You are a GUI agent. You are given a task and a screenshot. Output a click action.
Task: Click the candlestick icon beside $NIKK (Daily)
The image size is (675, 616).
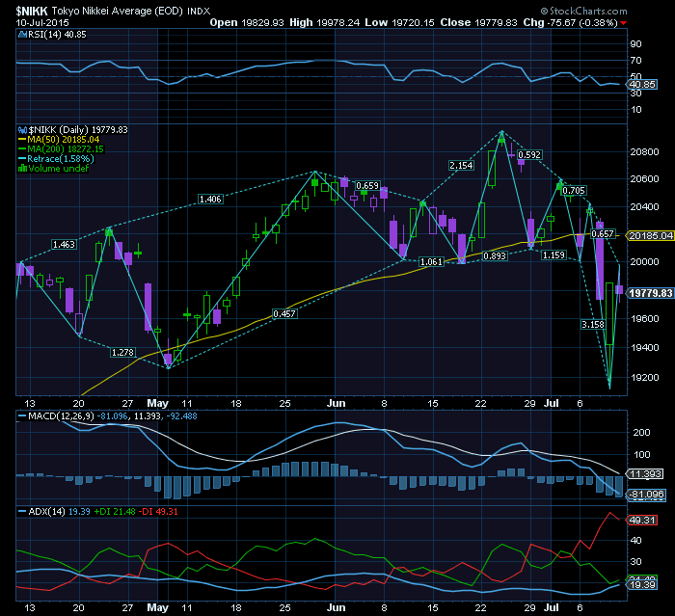[22, 130]
